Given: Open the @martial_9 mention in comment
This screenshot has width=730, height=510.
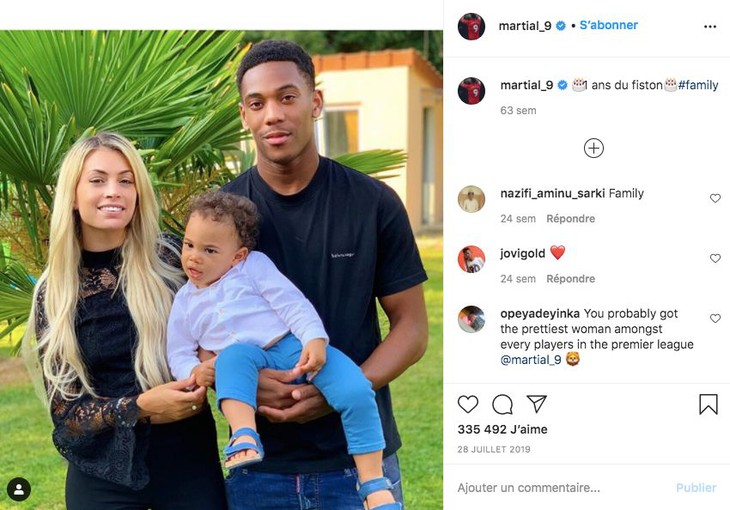Looking at the screenshot, I should coord(531,360).
